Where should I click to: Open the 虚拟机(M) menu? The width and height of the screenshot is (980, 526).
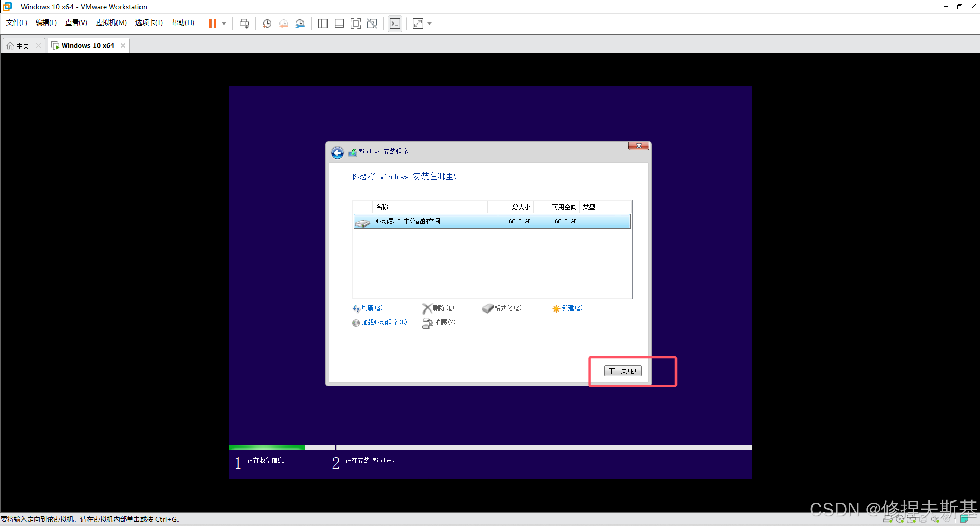click(x=111, y=23)
